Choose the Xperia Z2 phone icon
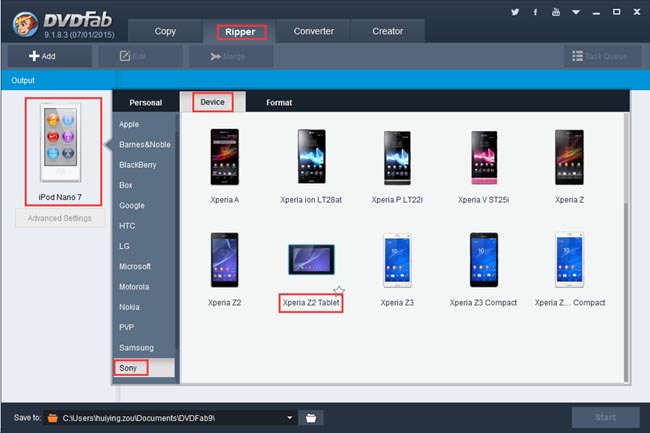Viewport: 650px width, 433px height. [224, 260]
